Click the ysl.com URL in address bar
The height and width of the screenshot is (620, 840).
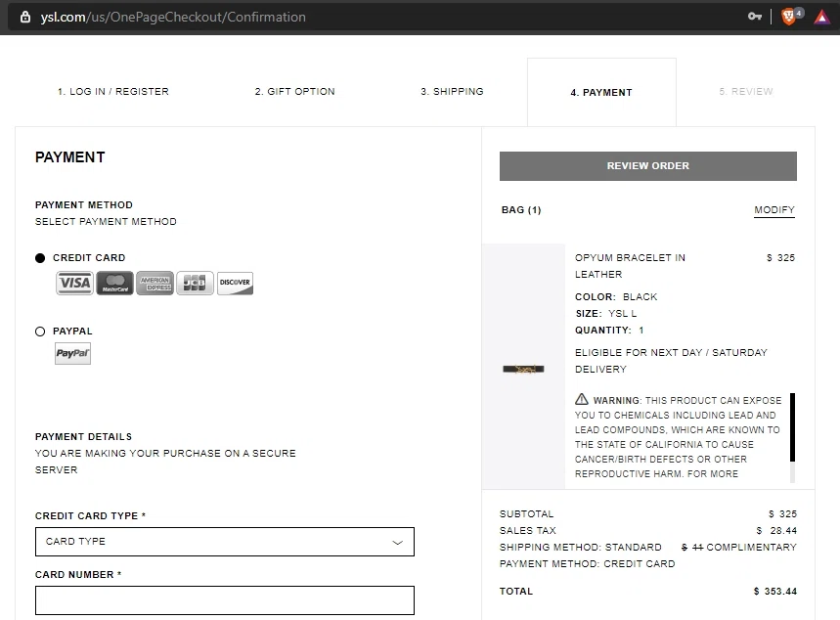[x=173, y=18]
